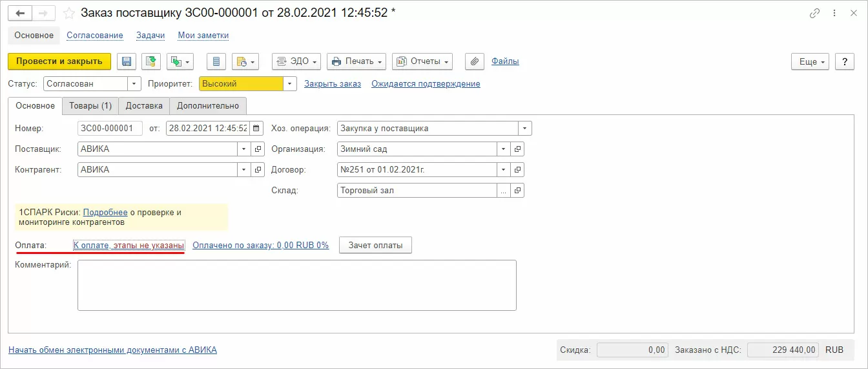868x369 pixels.
Task: Click the Скидка value 0,00 field
Action: click(632, 350)
